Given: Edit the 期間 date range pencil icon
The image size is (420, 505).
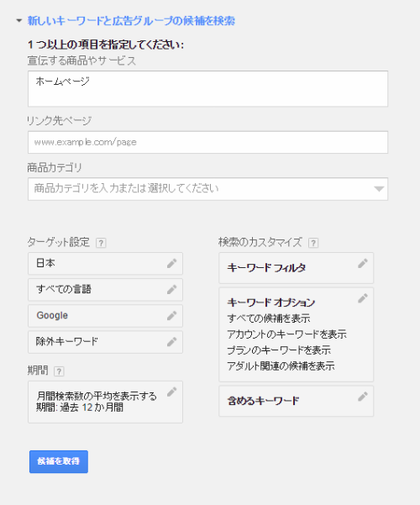Looking at the screenshot, I should 171,392.
